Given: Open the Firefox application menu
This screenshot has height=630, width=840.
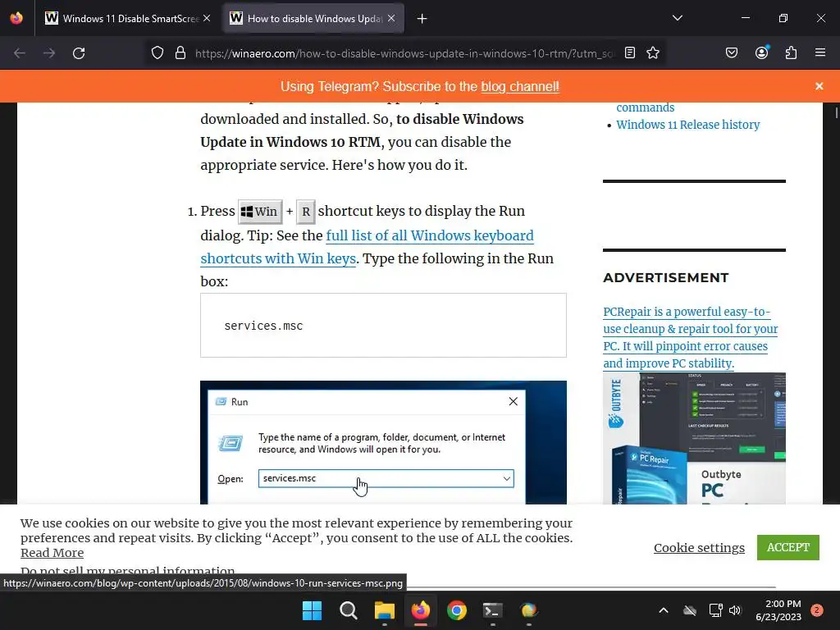Looking at the screenshot, I should 819,52.
